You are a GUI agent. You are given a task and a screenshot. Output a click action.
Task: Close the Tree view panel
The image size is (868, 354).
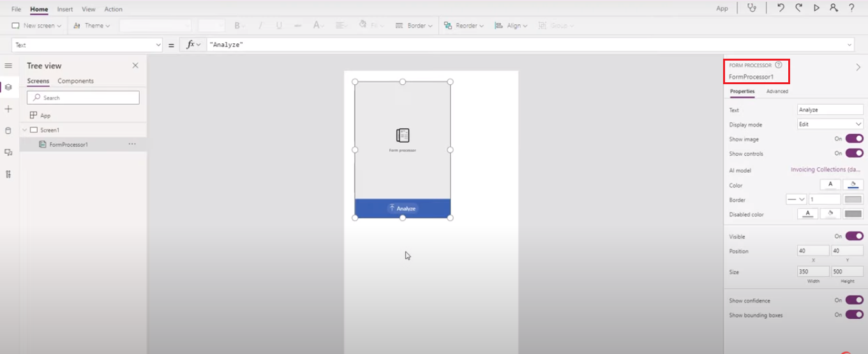[x=135, y=66]
